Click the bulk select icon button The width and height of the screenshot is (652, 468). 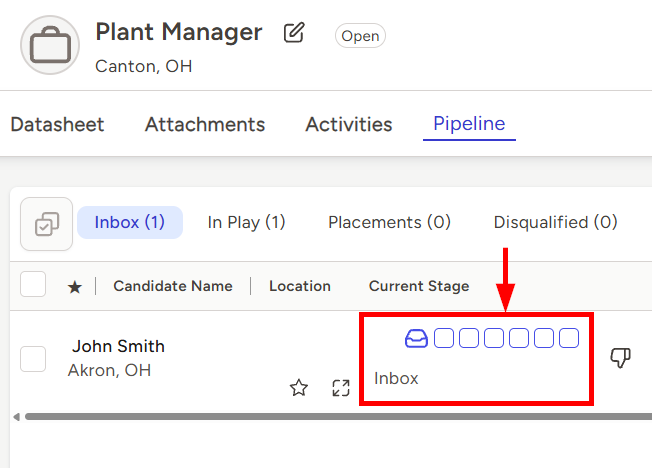[x=46, y=223]
